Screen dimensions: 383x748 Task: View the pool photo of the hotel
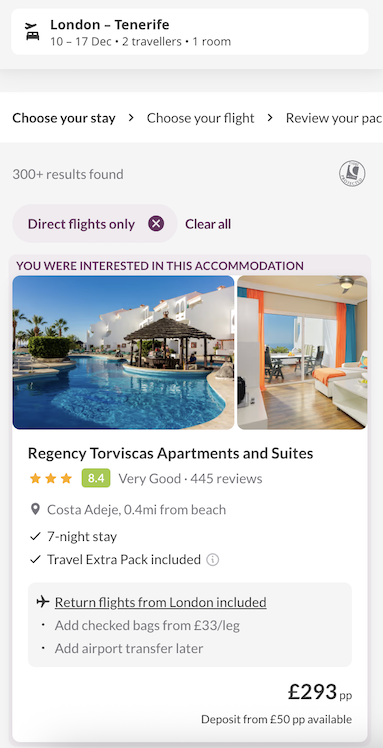click(x=123, y=352)
